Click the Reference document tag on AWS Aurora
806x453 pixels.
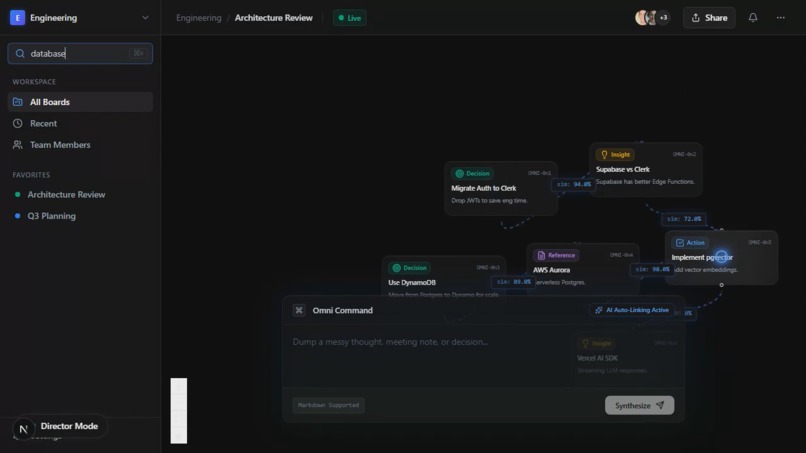coord(556,256)
